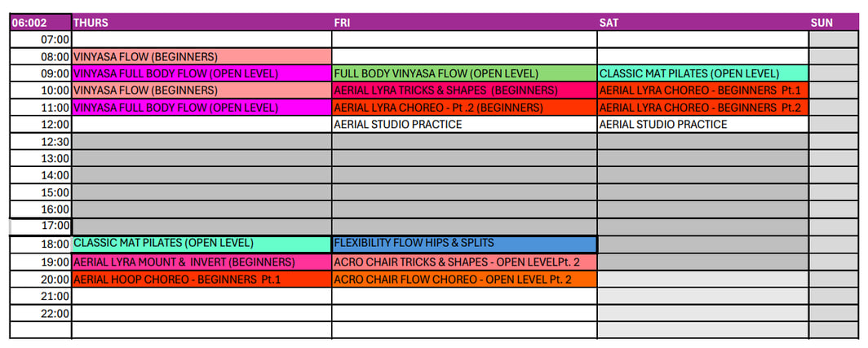Screen dimensions: 868x348
Task: Select Aerial Hoop Choreo Beginners Pt.1
Action: pos(201,280)
